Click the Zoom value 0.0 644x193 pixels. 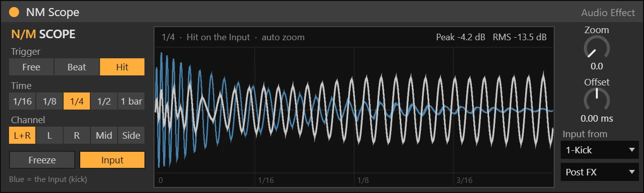click(x=597, y=66)
